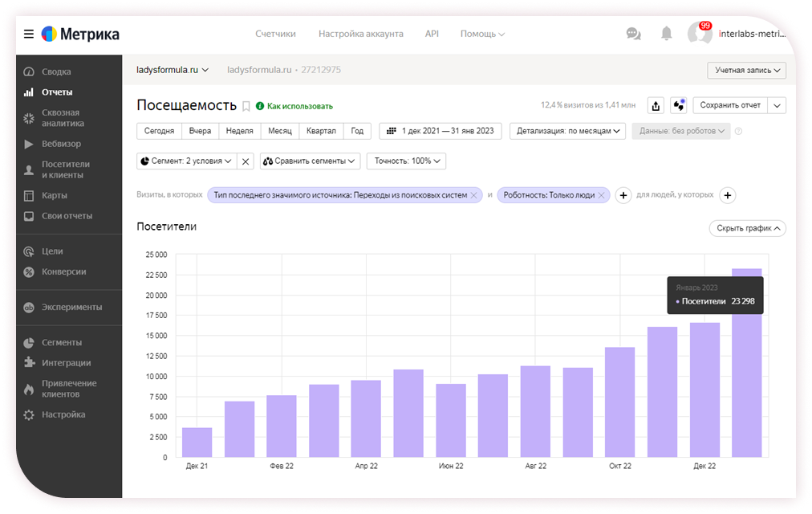Click the bar above Окт 22
Image resolution: width=812 pixels, height=514 pixels.
coord(620,402)
